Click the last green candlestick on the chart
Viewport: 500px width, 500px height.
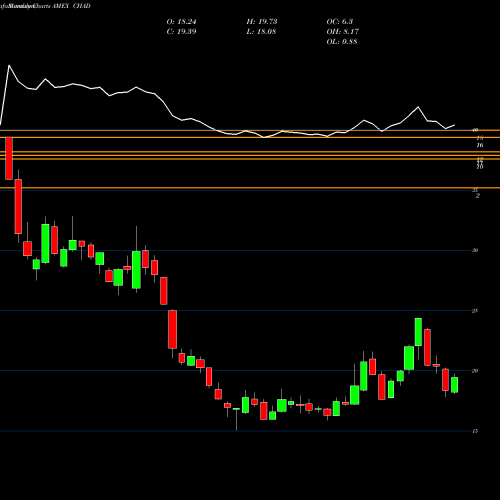pos(454,385)
